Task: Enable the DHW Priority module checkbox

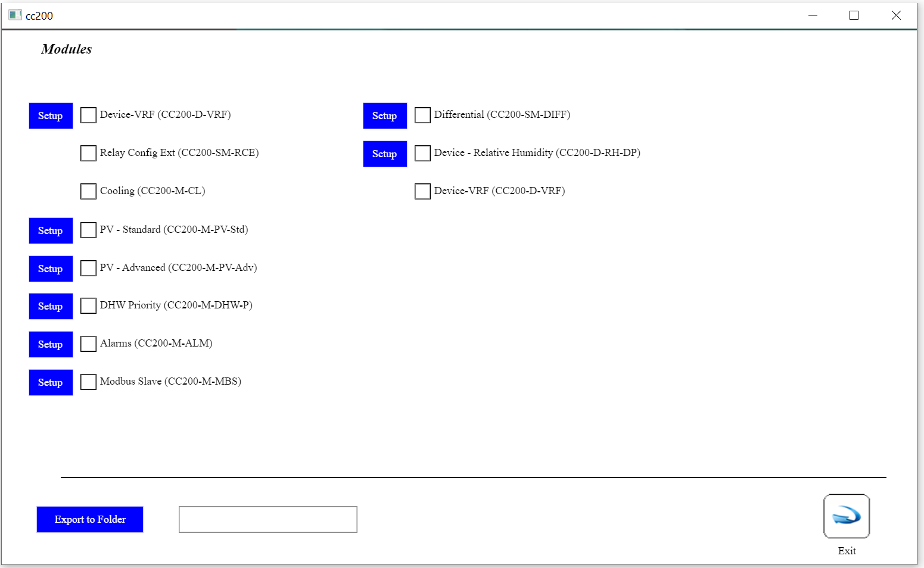Action: pos(88,305)
